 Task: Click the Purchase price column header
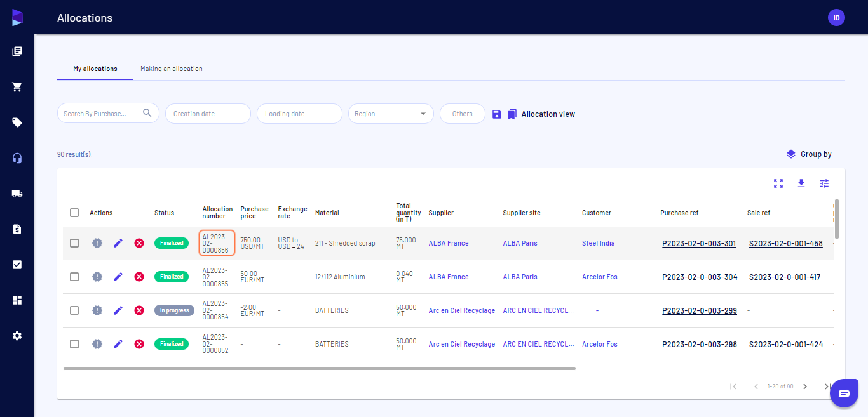254,213
